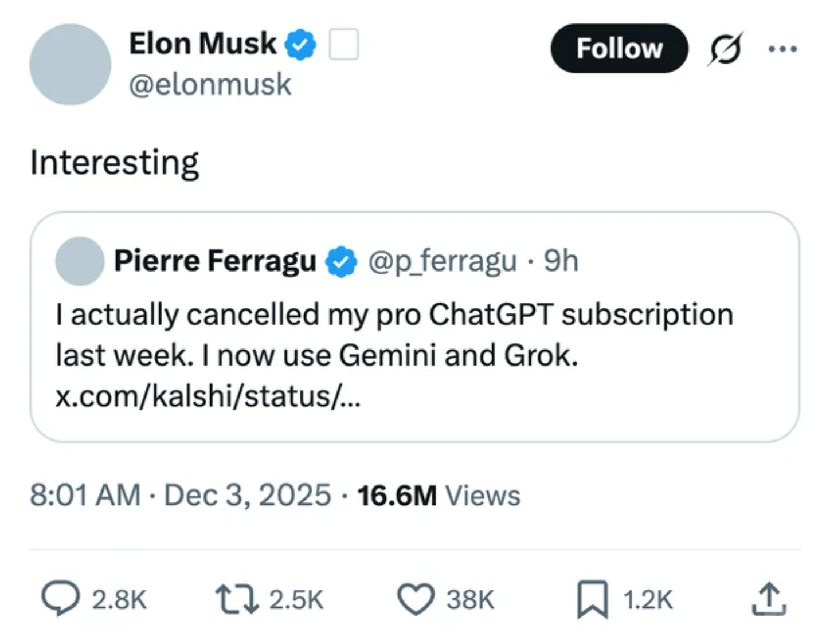Like the post with heart icon
822x644 pixels.
(416, 599)
